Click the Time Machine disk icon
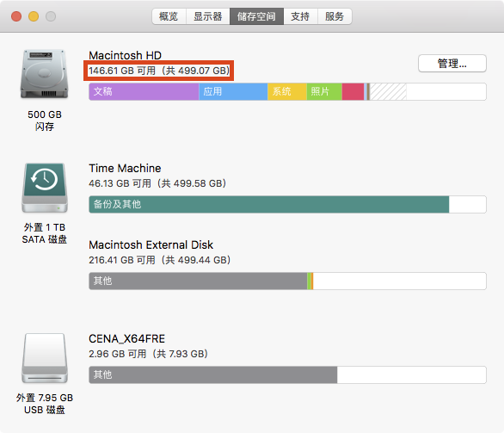The image size is (504, 433). pyautogui.click(x=45, y=188)
